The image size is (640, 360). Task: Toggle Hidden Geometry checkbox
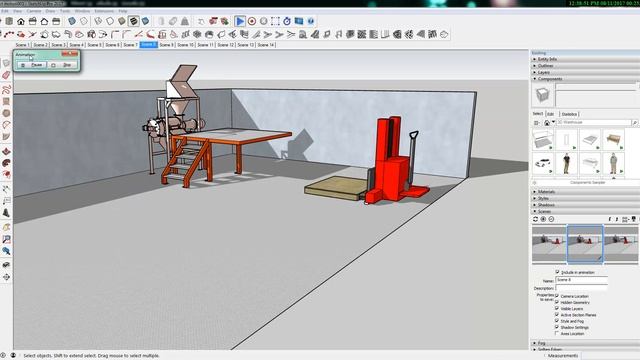pyautogui.click(x=557, y=302)
